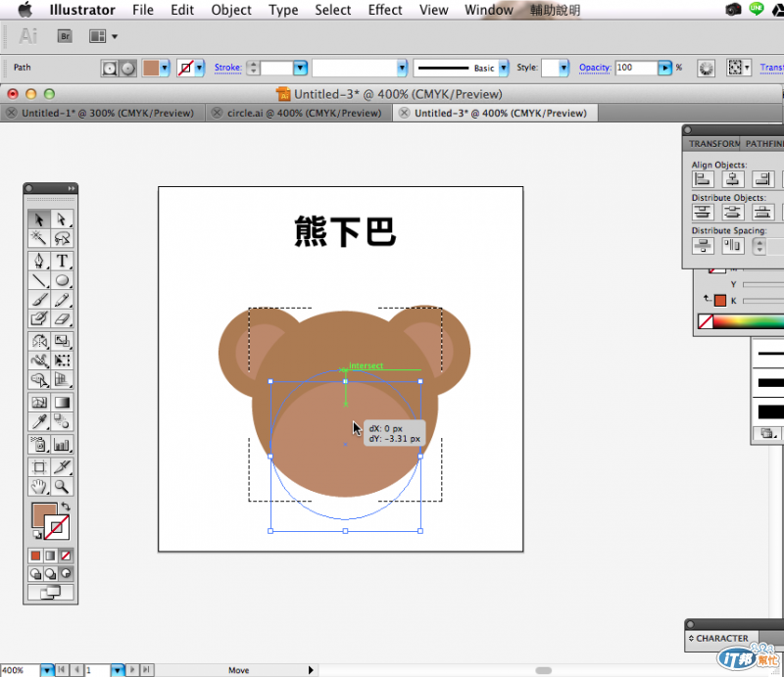This screenshot has width=784, height=677.
Task: Set paint mode to Color
Action: [x=35, y=556]
